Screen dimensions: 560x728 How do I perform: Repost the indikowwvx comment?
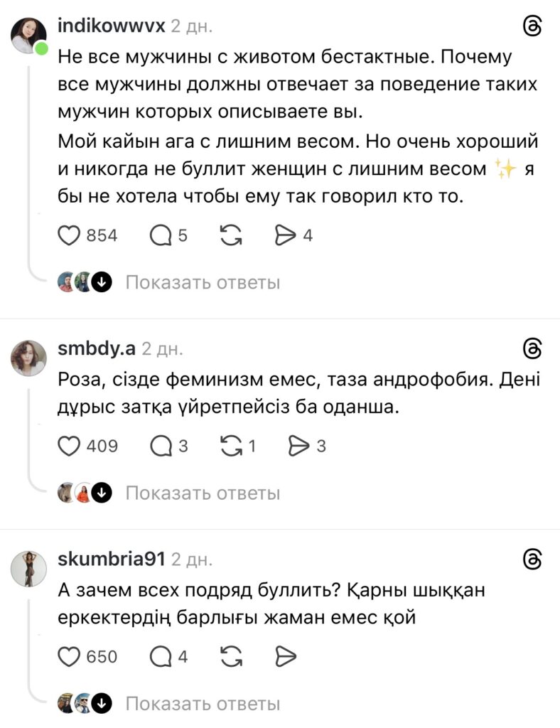[x=231, y=236]
